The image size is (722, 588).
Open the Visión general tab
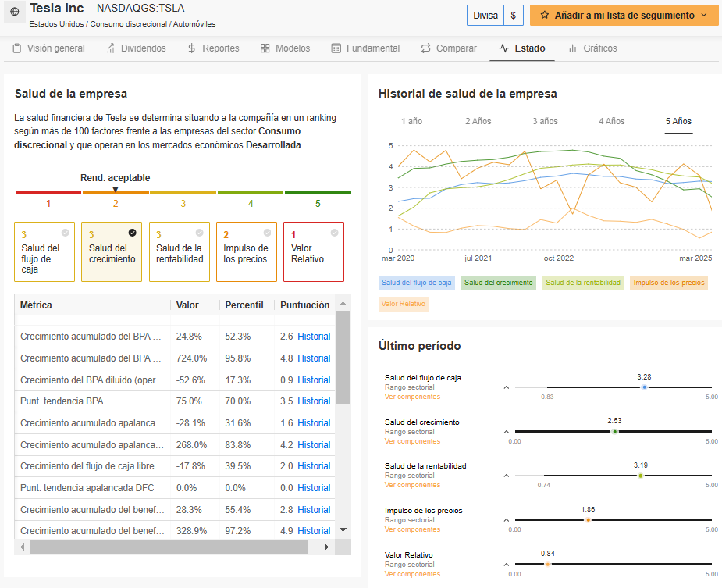click(x=49, y=48)
